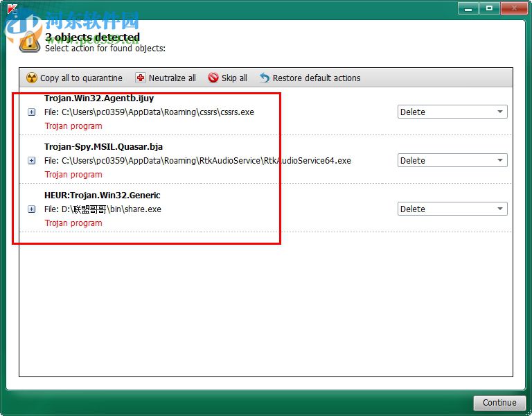Click the warning padlock icon
Image resolution: width=532 pixels, height=416 pixels.
click(30, 42)
